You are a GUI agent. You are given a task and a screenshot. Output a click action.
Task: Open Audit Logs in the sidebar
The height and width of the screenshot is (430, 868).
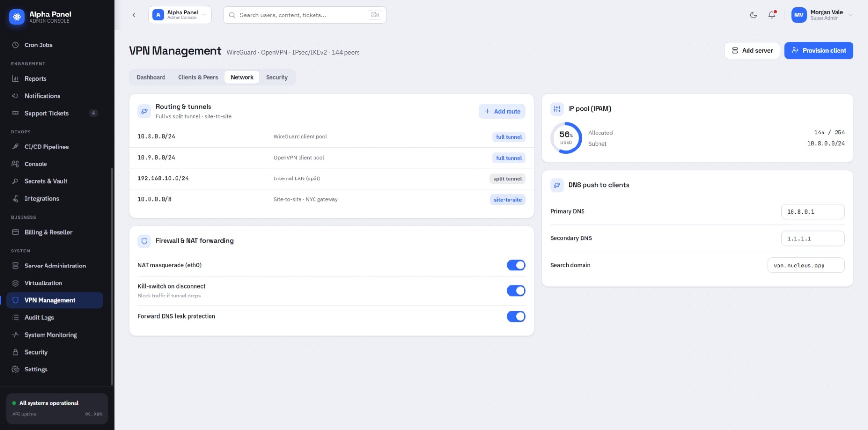54,317
